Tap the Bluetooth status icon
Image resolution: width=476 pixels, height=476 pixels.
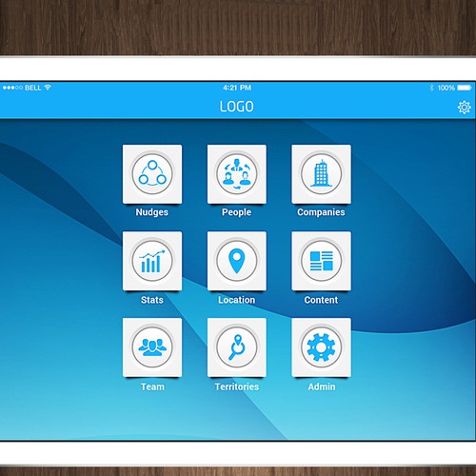(x=431, y=88)
